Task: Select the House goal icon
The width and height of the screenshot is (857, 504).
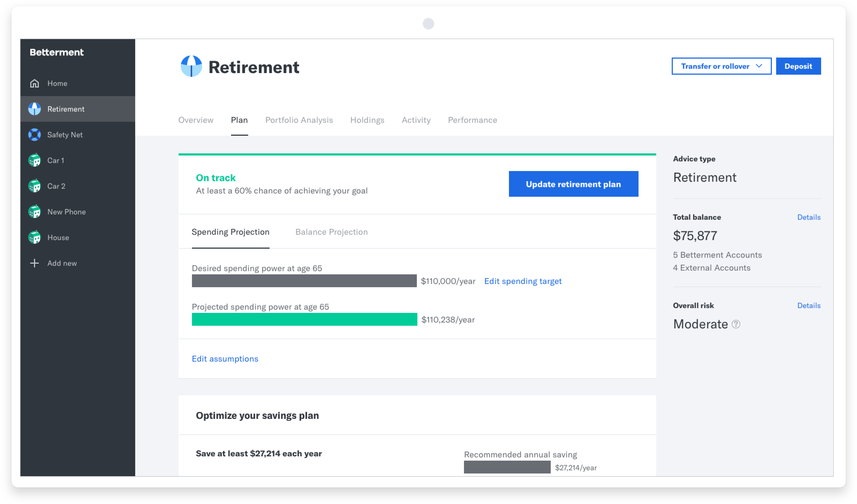Action: (x=35, y=237)
